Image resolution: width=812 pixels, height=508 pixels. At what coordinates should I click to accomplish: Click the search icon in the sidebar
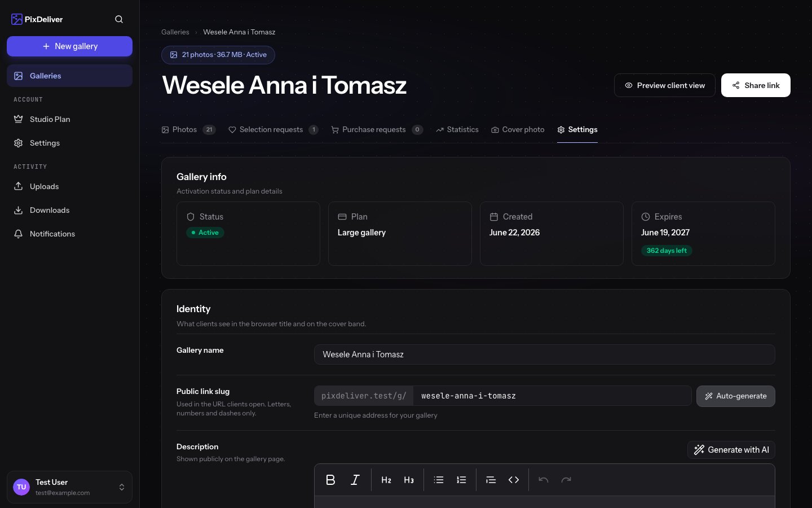pyautogui.click(x=119, y=19)
